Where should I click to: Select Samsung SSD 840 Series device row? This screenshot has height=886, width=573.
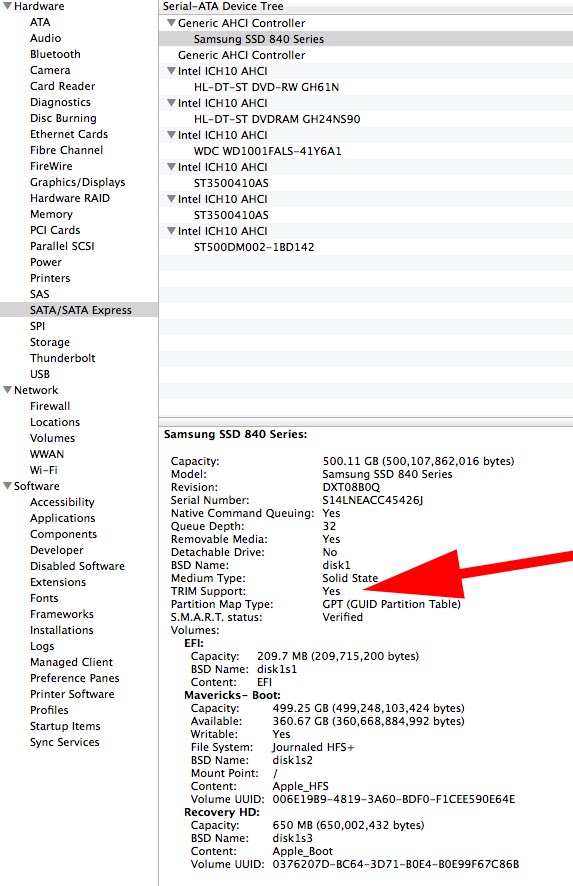tap(366, 39)
